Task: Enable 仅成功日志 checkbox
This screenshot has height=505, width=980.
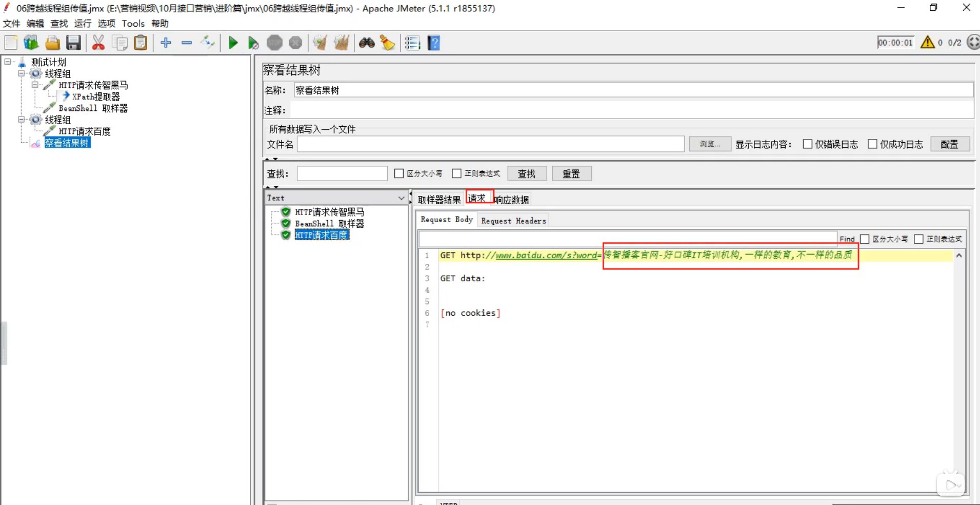Action: click(x=872, y=144)
